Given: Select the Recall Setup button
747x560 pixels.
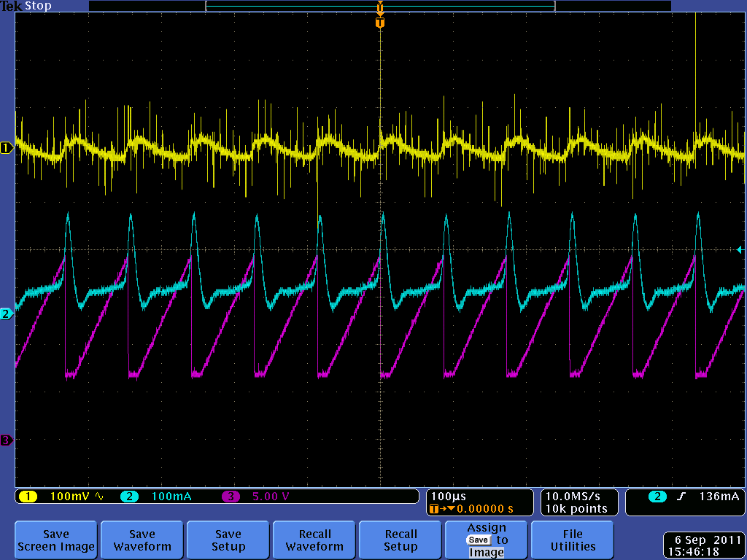Looking at the screenshot, I should point(400,540).
